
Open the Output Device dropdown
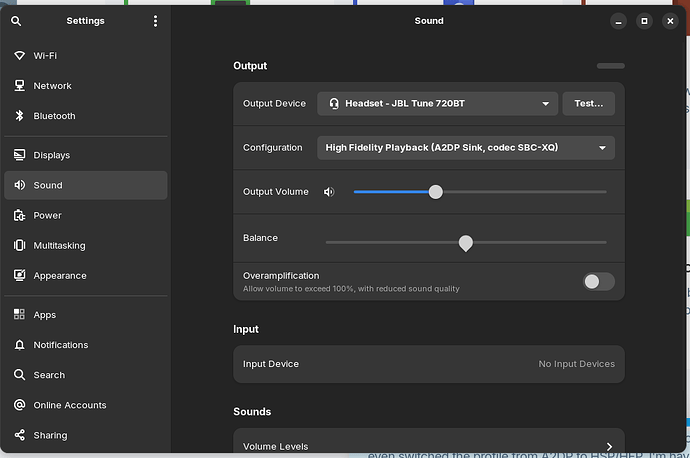[438, 103]
